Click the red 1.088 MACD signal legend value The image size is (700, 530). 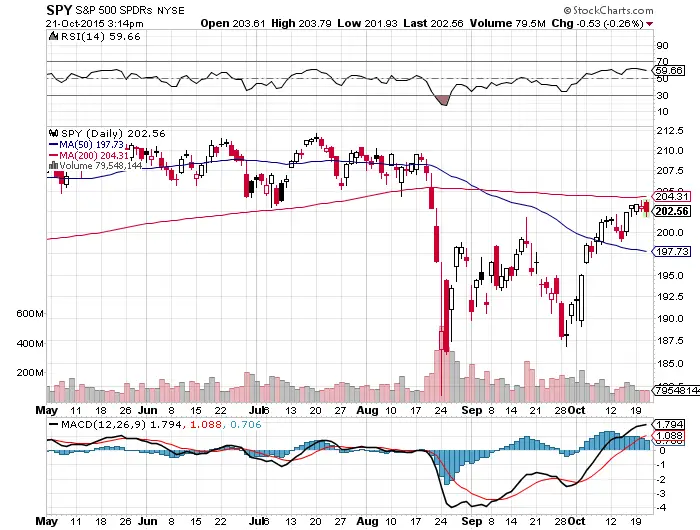point(206,424)
